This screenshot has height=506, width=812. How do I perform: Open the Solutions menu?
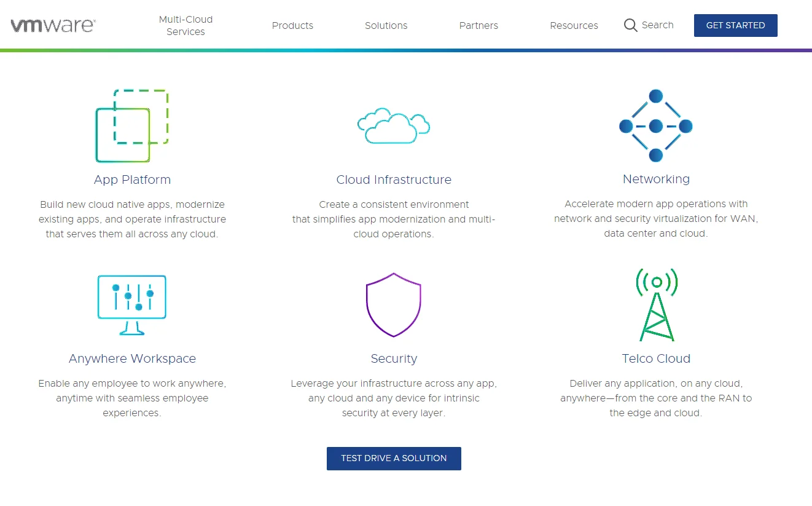point(386,25)
